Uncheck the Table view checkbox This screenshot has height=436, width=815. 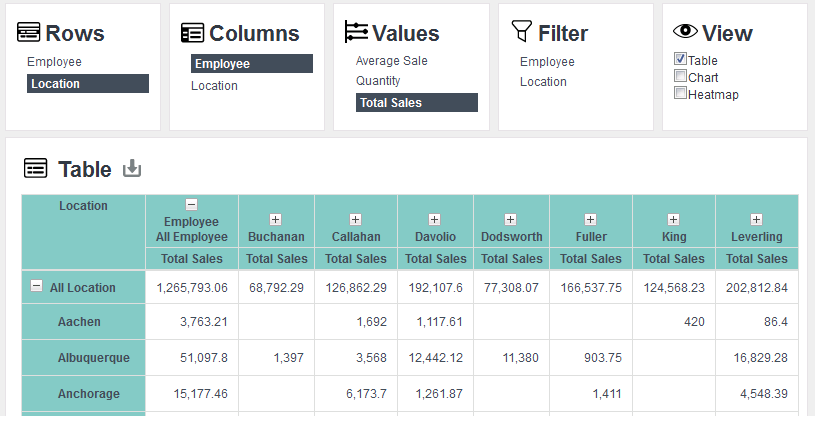tap(680, 59)
